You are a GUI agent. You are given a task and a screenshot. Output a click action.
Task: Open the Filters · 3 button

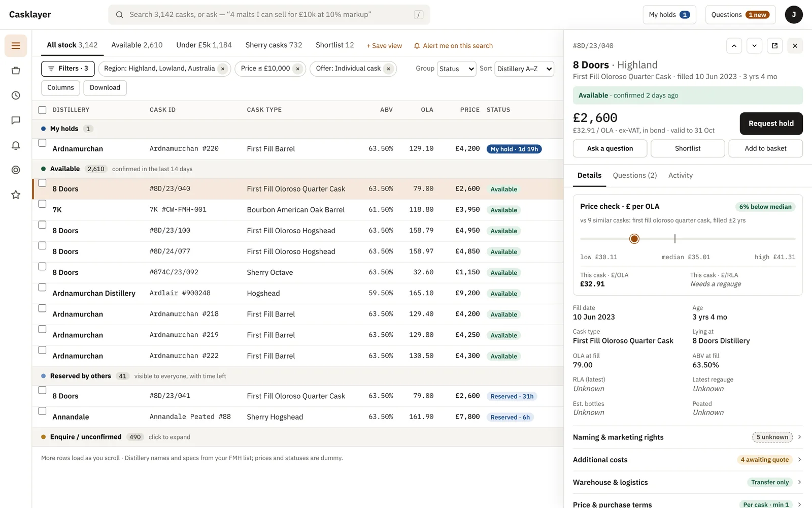[x=68, y=69]
